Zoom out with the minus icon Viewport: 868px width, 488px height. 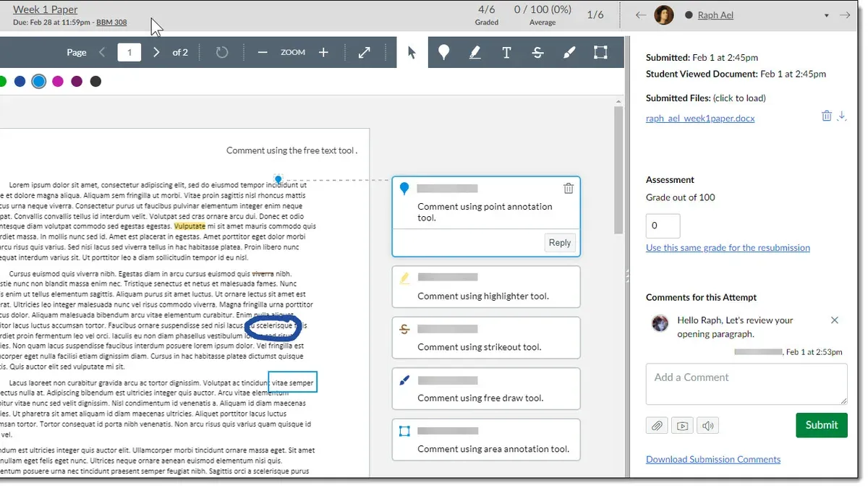pyautogui.click(x=263, y=53)
